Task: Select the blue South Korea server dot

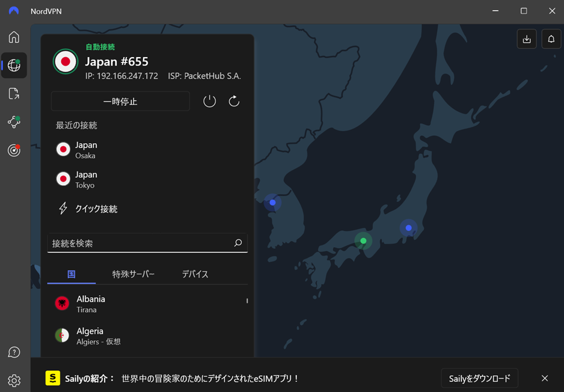Action: point(272,203)
